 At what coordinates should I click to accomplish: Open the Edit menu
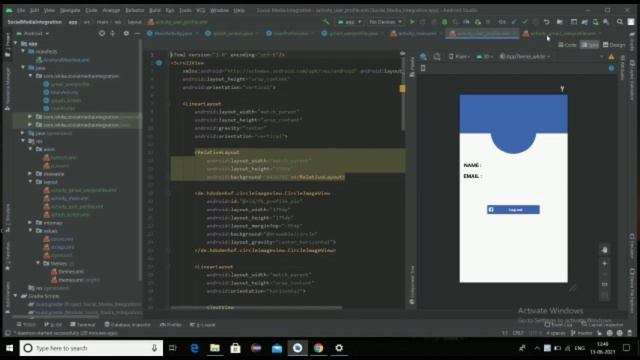(x=35, y=10)
